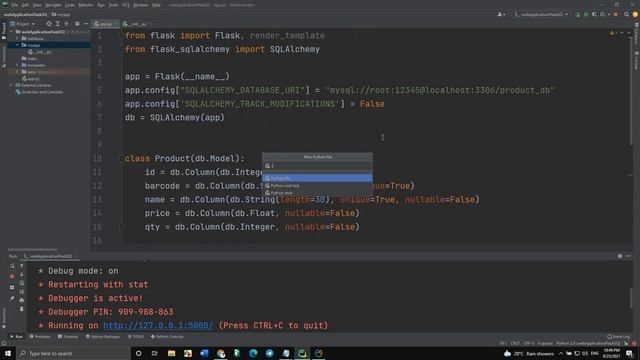Expand the venv folder arrow
This screenshot has height=360, width=640.
pyautogui.click(x=18, y=72)
